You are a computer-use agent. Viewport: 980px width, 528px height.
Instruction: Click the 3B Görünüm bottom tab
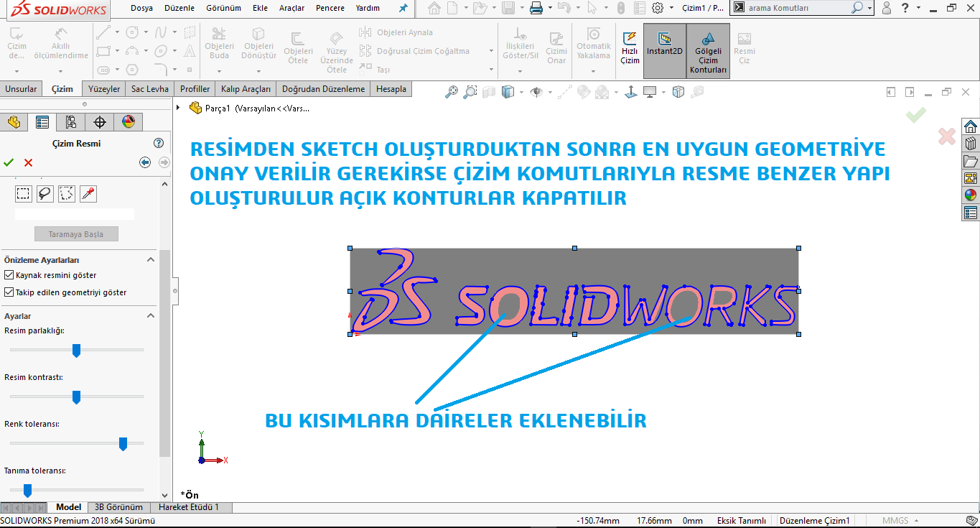tap(118, 507)
